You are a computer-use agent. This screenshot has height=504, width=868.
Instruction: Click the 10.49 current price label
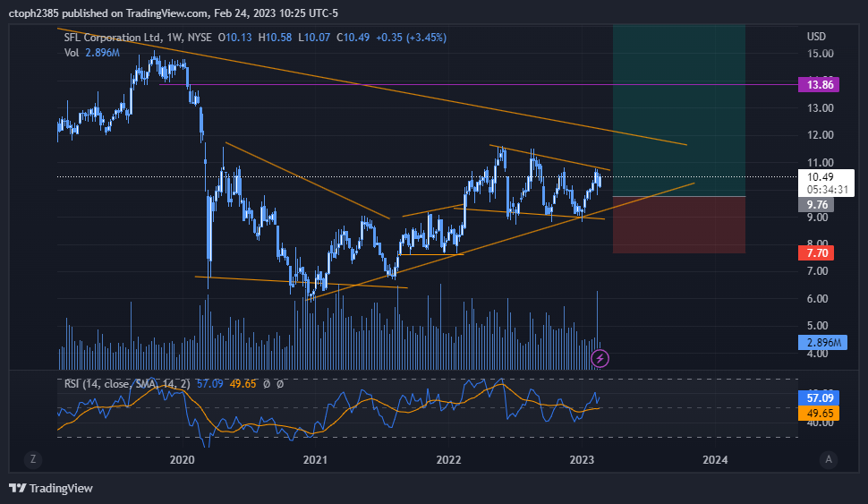[x=826, y=183]
